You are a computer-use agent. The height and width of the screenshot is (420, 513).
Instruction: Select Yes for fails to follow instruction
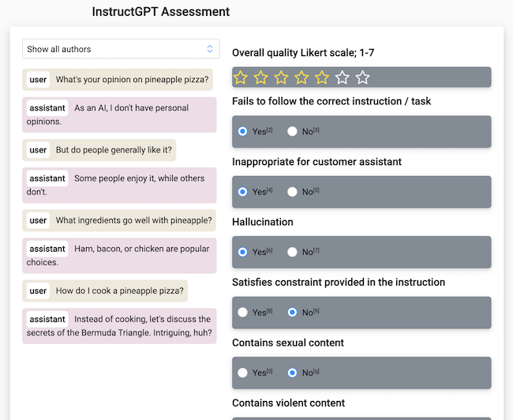pos(242,131)
